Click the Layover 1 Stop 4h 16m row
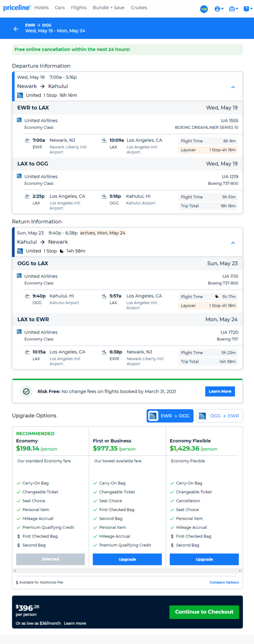Image resolution: width=254 pixels, height=644 pixels. click(x=208, y=150)
